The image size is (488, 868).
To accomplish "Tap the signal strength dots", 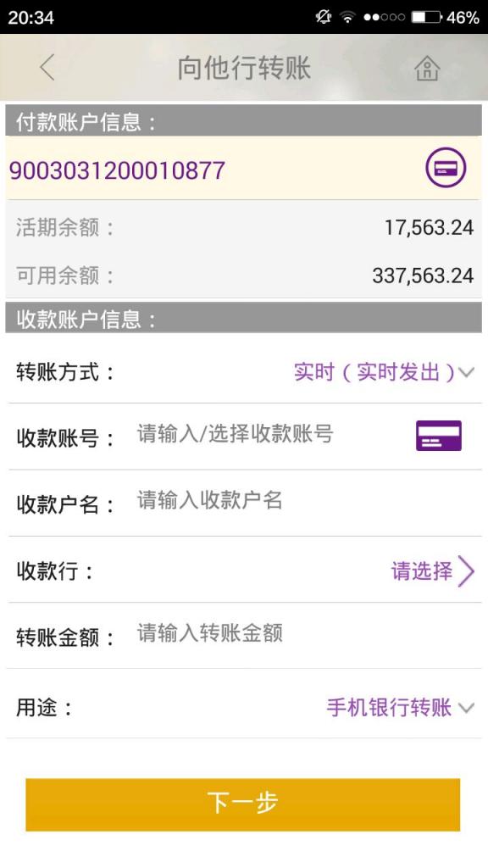I will pyautogui.click(x=384, y=17).
